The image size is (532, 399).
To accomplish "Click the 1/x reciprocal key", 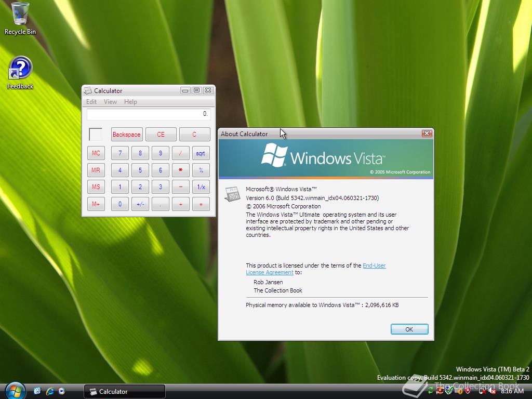I will pos(201,187).
